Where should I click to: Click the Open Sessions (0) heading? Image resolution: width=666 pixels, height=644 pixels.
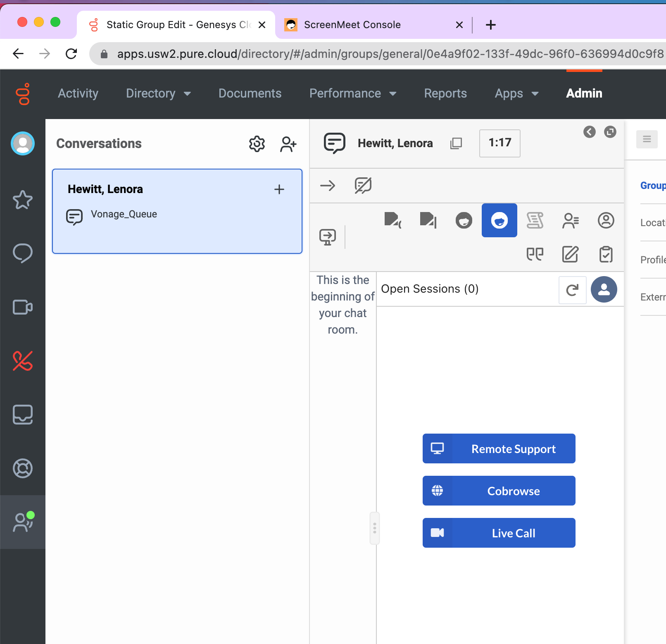[430, 289]
